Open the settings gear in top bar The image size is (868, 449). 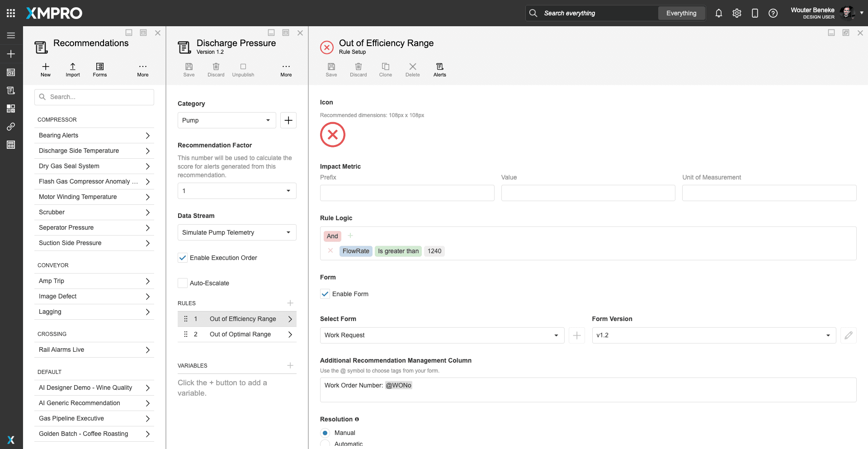click(x=736, y=13)
